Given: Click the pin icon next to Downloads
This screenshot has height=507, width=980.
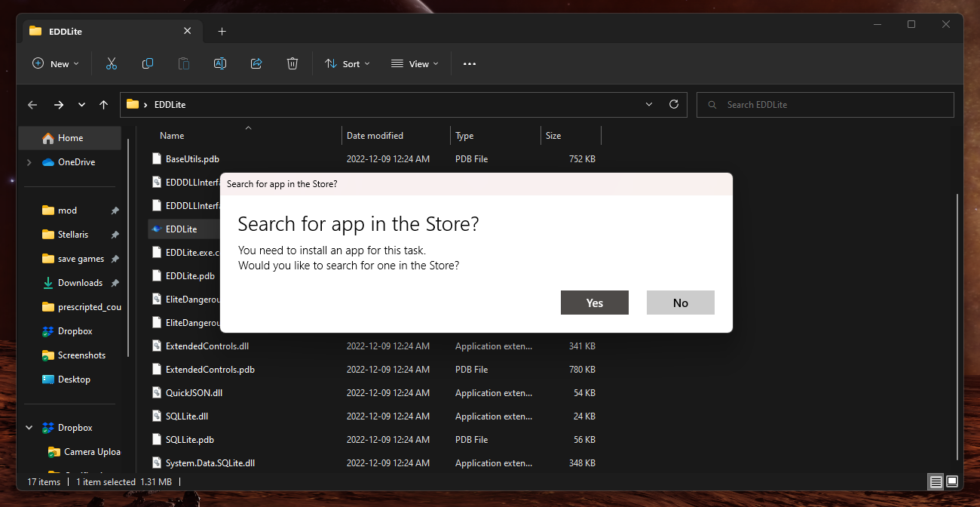Looking at the screenshot, I should tap(115, 283).
